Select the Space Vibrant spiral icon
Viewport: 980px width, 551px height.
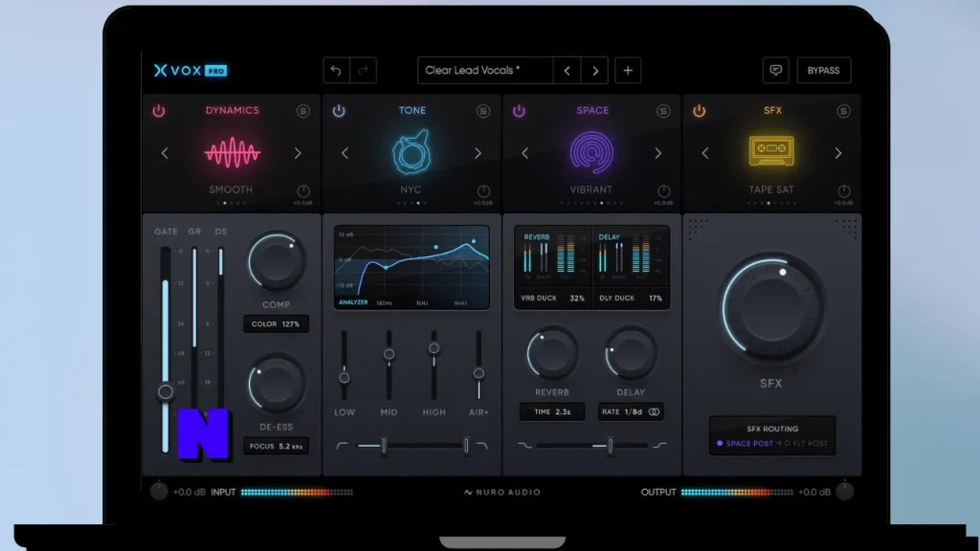(x=591, y=152)
